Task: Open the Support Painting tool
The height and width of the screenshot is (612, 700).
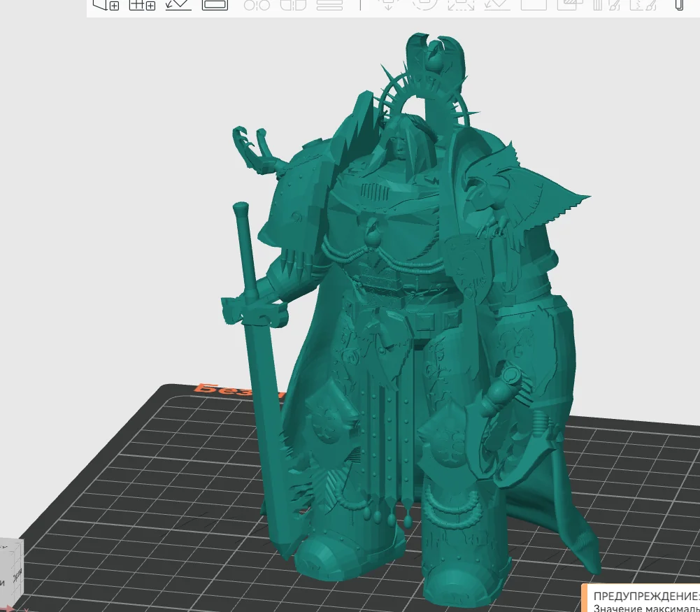Action: pyautogui.click(x=606, y=5)
